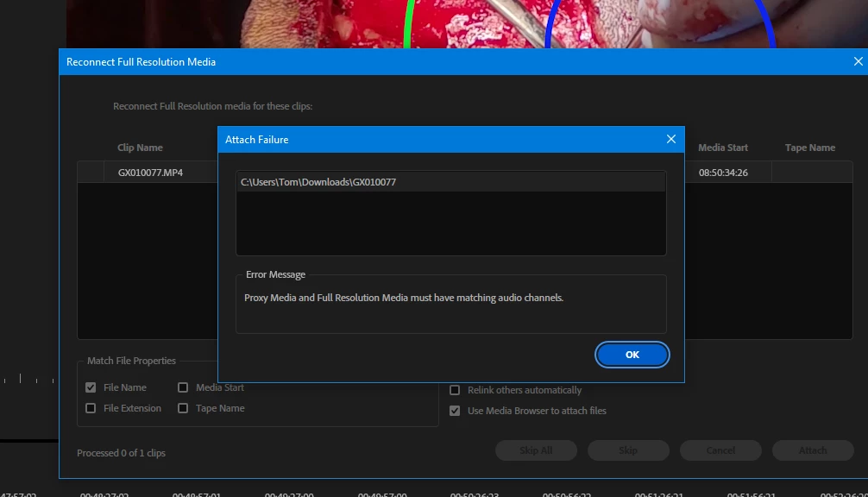Click the Skip button
Image resolution: width=868 pixels, height=497 pixels.
(x=628, y=450)
